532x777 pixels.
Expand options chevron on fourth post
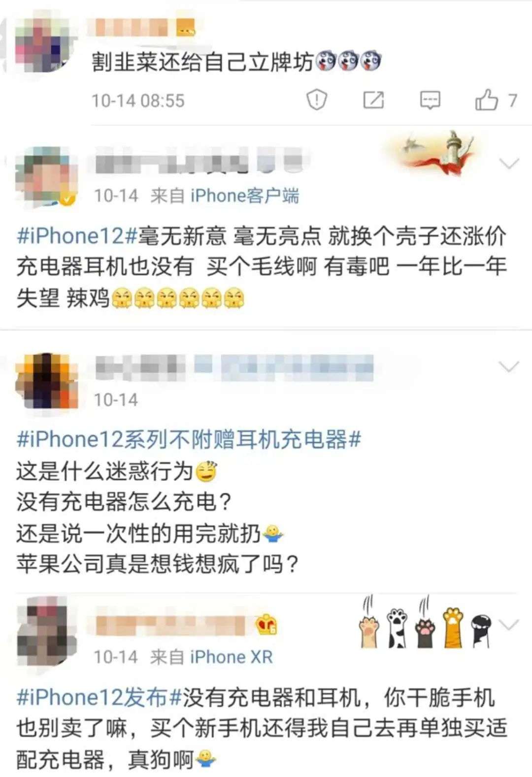click(509, 624)
